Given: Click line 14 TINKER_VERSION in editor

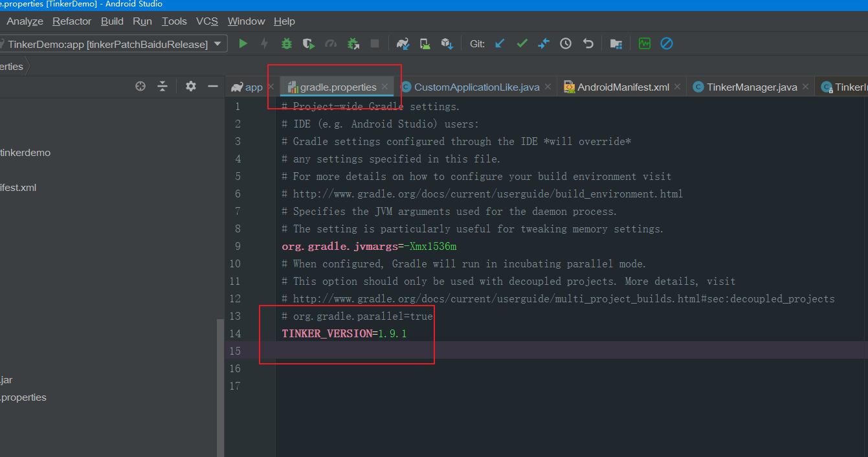Looking at the screenshot, I should click(x=344, y=334).
